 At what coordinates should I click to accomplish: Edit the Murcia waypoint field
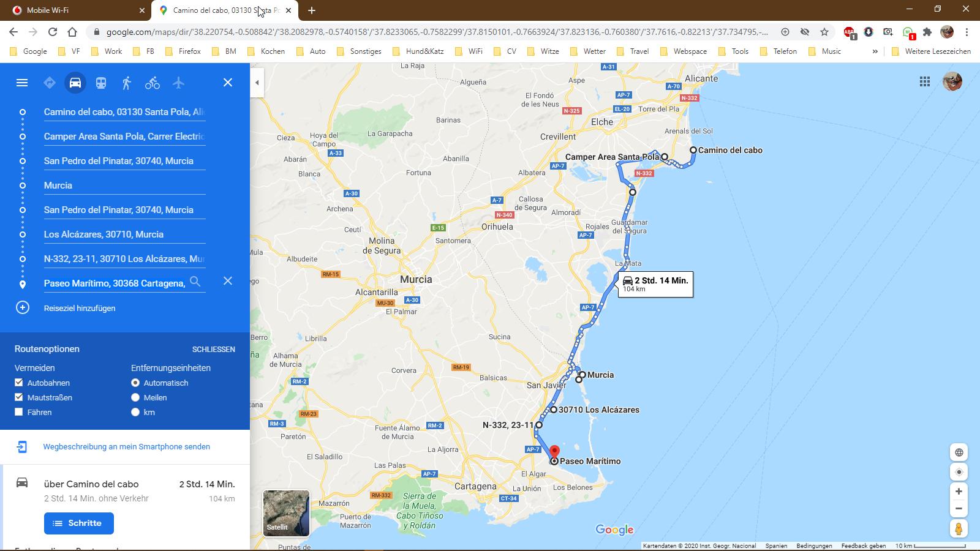124,186
